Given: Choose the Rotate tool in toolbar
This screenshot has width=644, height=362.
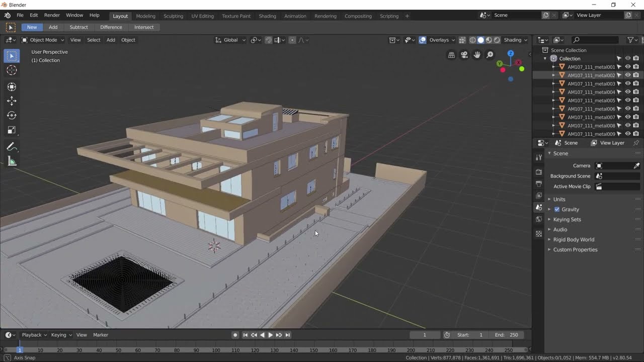Looking at the screenshot, I should point(12,116).
